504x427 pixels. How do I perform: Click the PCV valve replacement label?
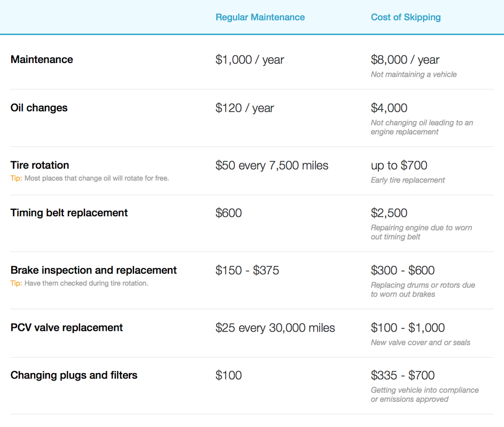[67, 327]
